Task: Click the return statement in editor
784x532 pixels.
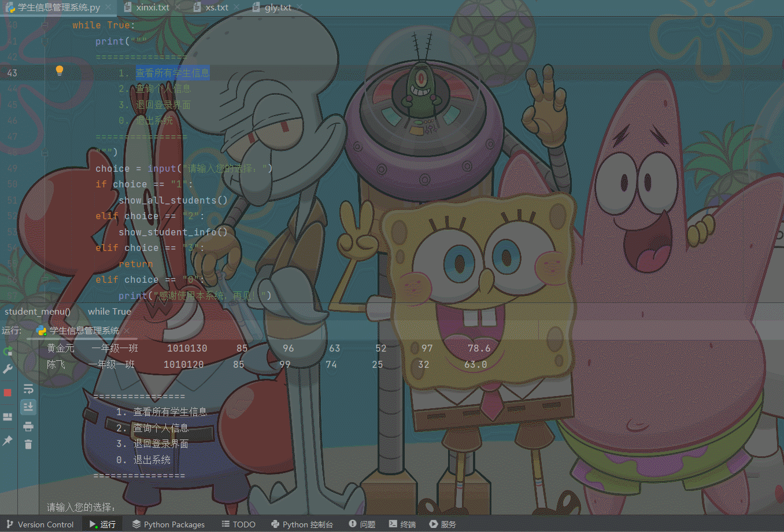Action: tap(136, 264)
